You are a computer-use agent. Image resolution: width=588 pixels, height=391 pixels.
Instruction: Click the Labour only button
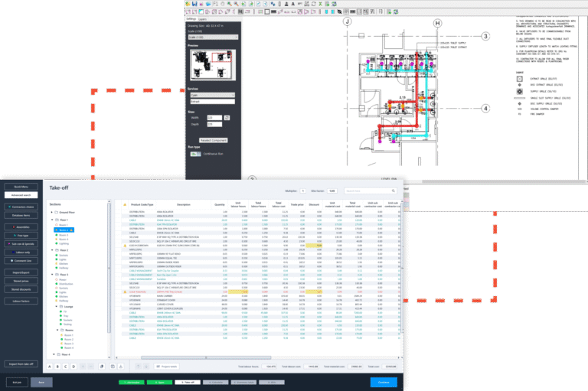point(21,253)
